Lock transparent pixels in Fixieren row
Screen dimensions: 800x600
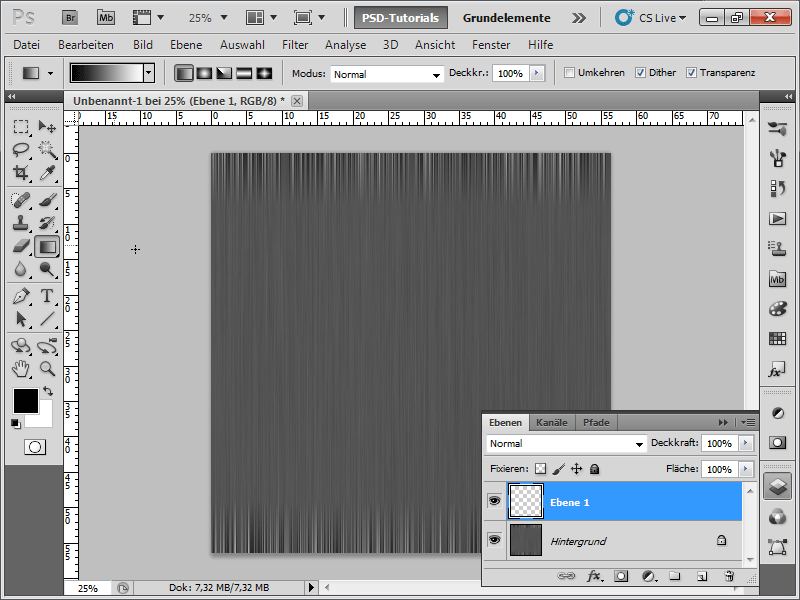pos(540,468)
